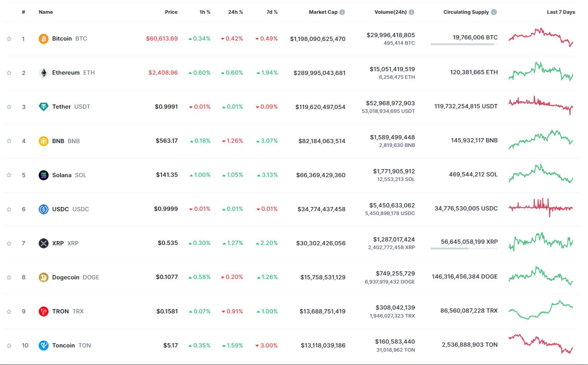Click the Solana logo icon
This screenshot has height=365, width=588.
(x=44, y=175)
